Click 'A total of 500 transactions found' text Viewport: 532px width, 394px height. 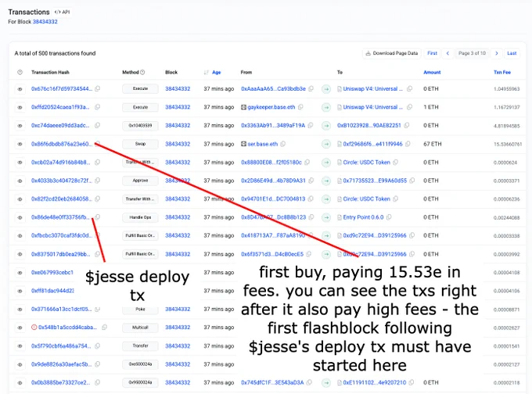pyautogui.click(x=55, y=53)
